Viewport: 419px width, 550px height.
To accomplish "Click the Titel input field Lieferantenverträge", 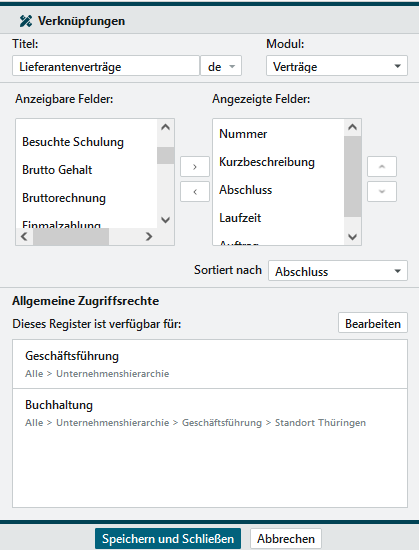I will pos(106,66).
